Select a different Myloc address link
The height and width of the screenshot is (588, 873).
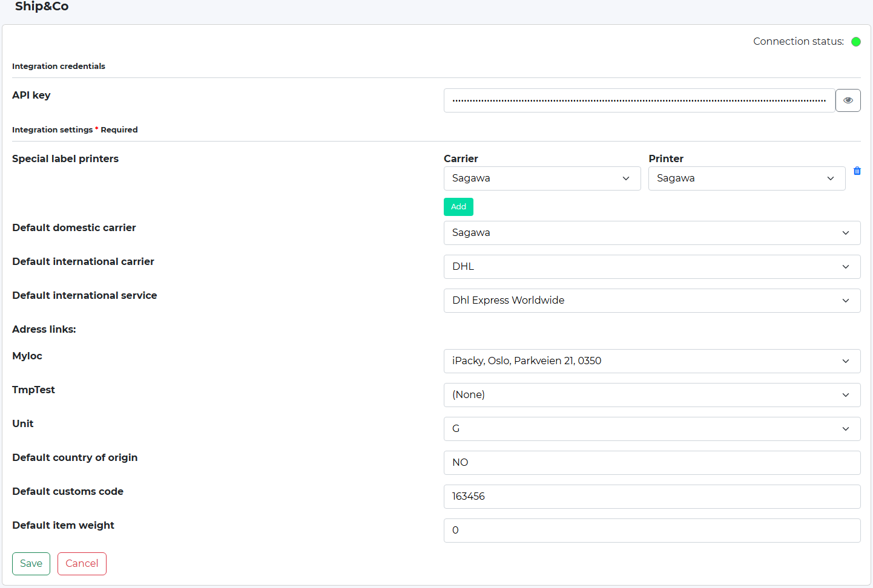pos(651,361)
